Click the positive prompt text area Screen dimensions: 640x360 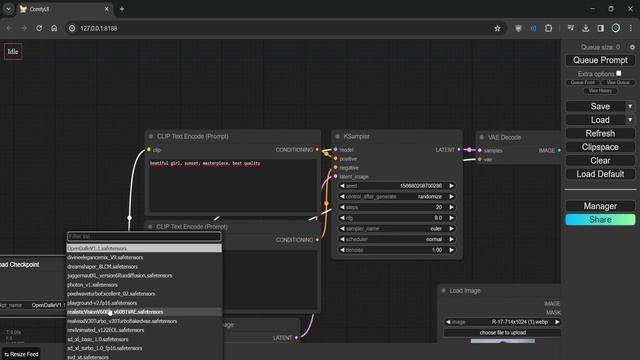(233, 185)
